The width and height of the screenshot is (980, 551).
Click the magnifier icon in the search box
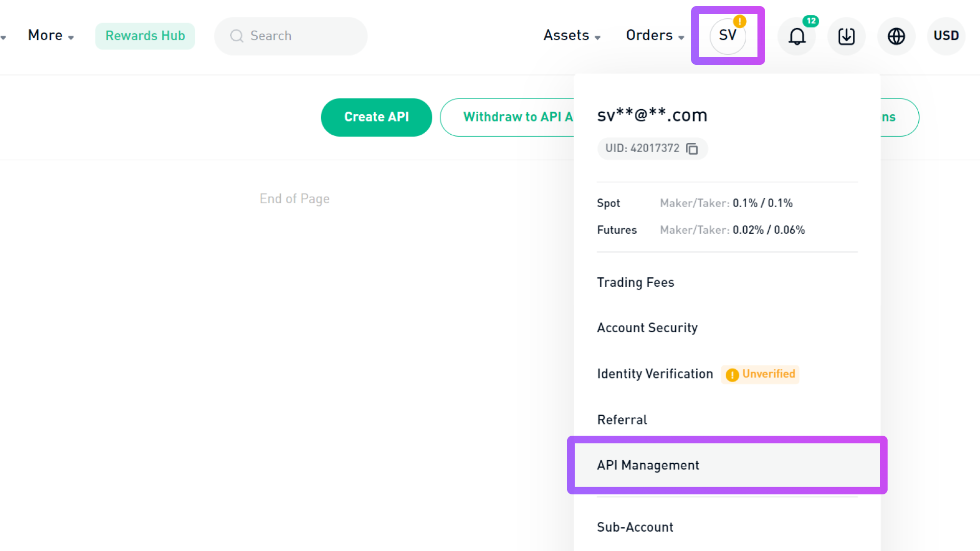(x=236, y=36)
